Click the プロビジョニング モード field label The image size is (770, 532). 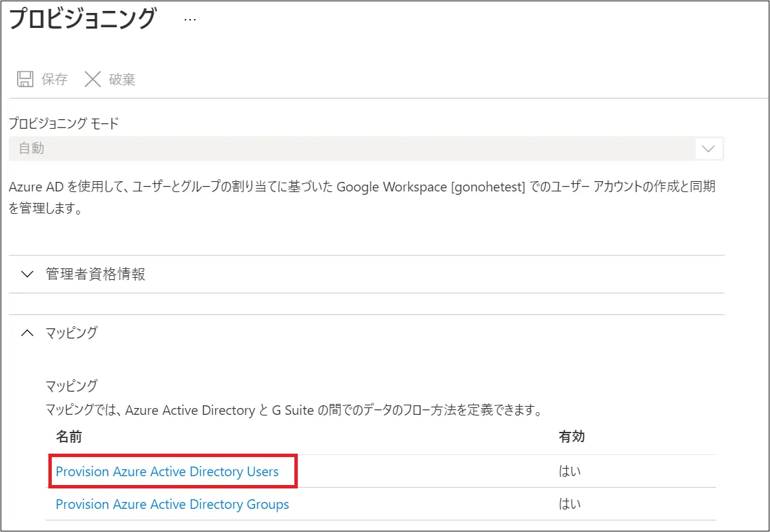tap(63, 124)
